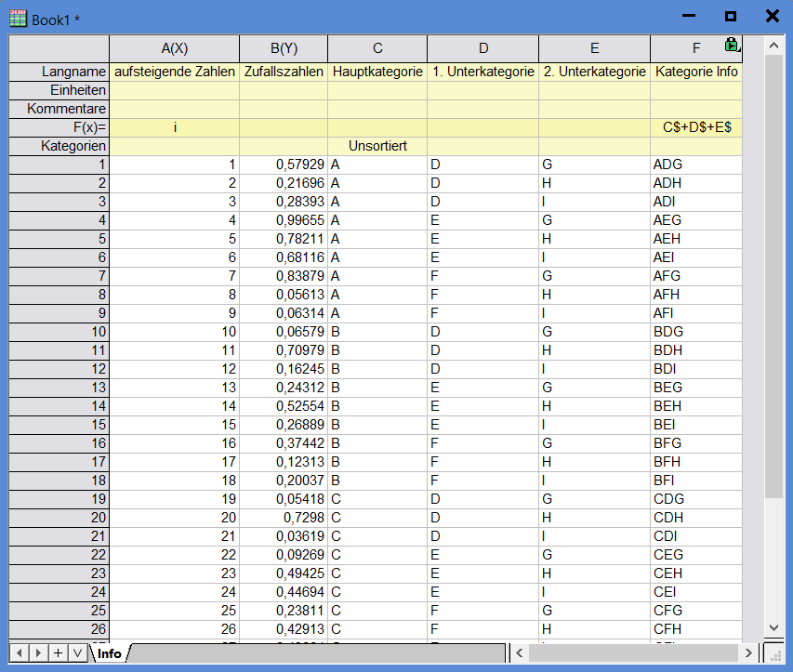This screenshot has width=793, height=672.
Task: Go to the next sheet with the right arrow
Action: (x=38, y=652)
